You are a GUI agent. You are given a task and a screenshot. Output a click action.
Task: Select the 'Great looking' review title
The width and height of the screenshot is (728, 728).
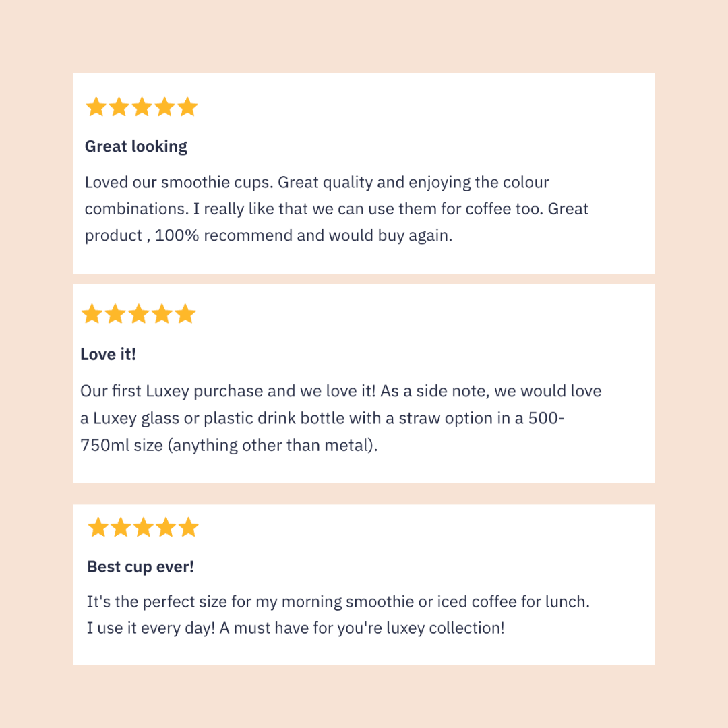pyautogui.click(x=136, y=146)
